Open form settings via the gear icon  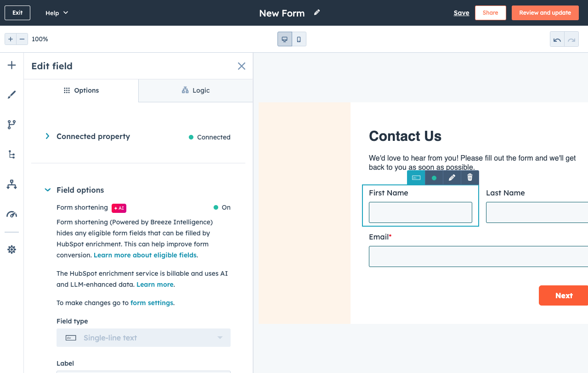(x=11, y=249)
